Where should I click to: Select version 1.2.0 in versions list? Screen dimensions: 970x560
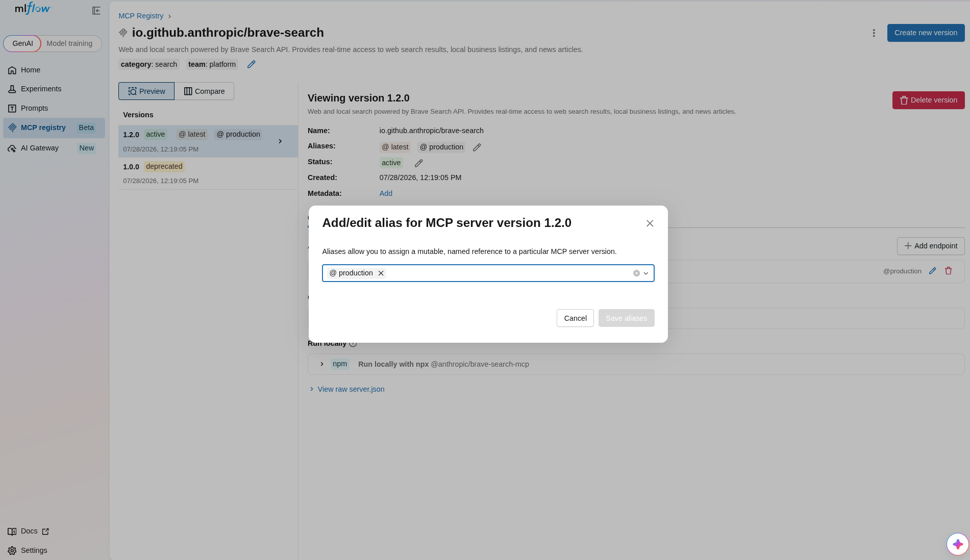(208, 141)
